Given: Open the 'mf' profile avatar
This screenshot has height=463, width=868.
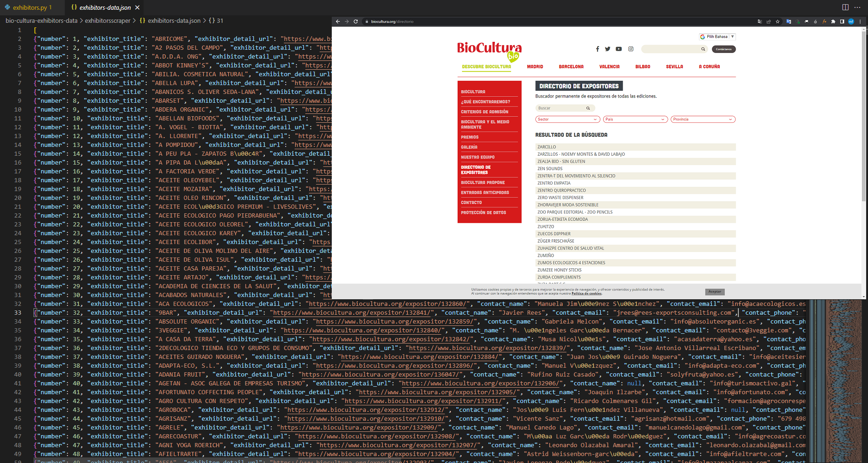Looking at the screenshot, I should (x=851, y=21).
